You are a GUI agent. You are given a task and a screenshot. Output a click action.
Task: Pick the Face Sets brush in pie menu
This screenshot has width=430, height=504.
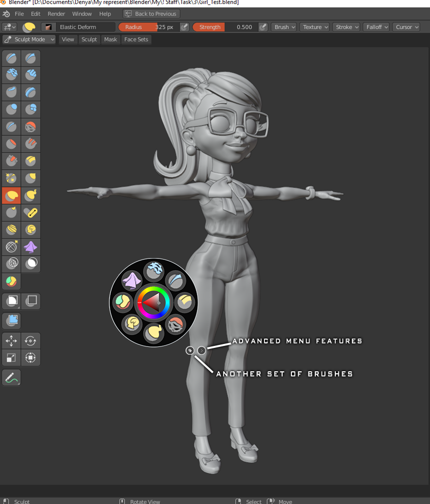(x=123, y=302)
